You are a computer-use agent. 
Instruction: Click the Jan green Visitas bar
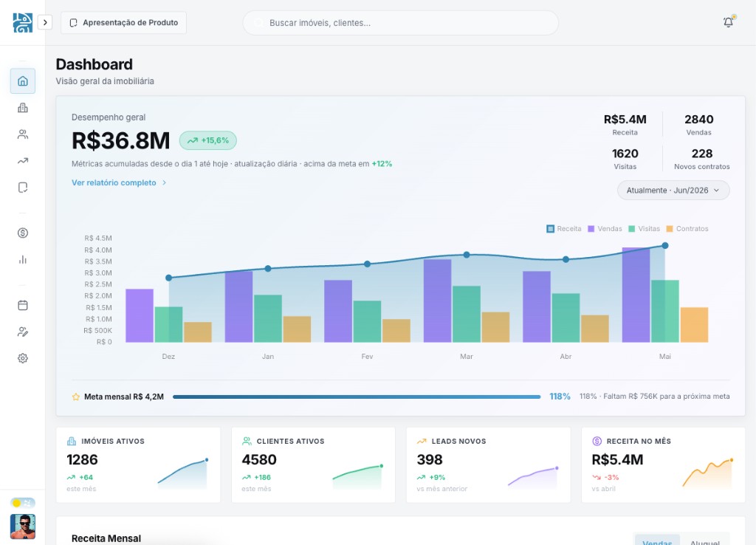[268, 319]
